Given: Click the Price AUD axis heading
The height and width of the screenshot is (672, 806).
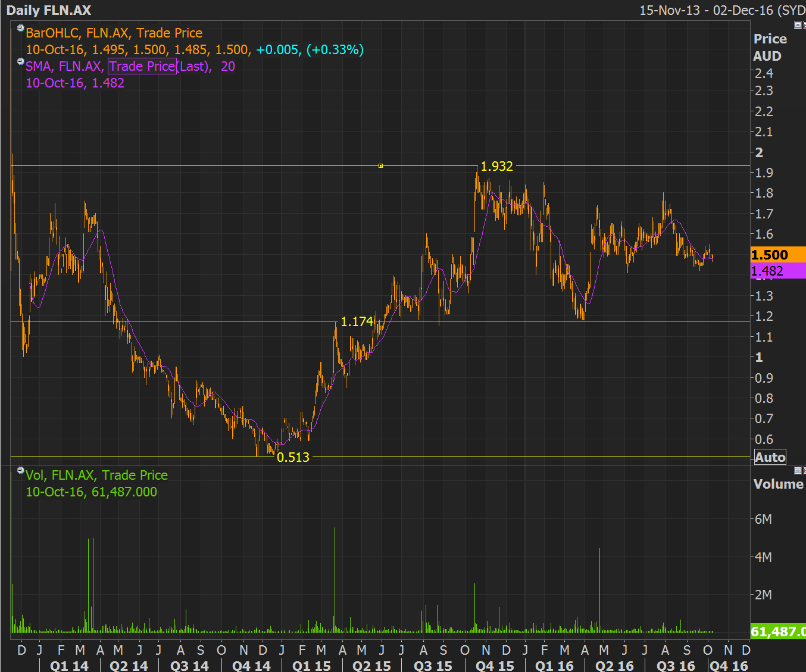Looking at the screenshot, I should coord(770,48).
